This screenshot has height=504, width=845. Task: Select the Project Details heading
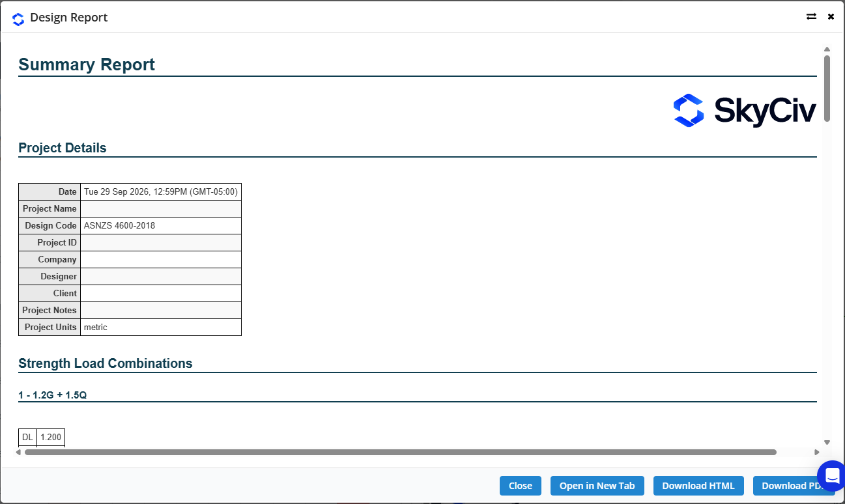[x=63, y=148]
